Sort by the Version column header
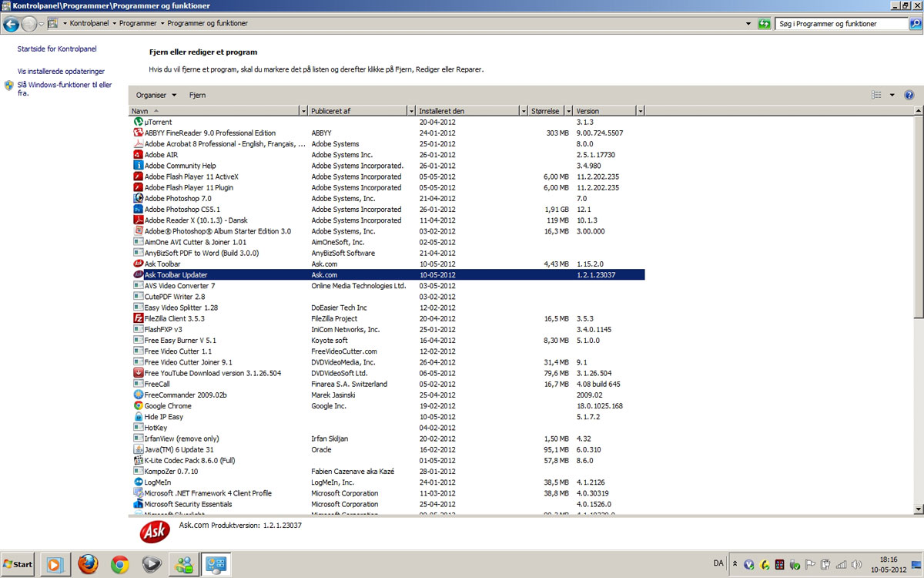Viewport: 924px width, 578px height. click(x=605, y=111)
